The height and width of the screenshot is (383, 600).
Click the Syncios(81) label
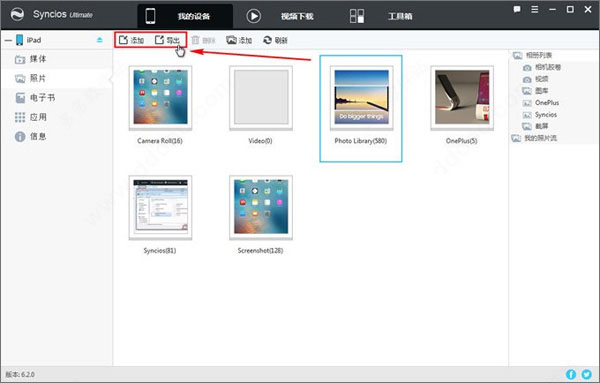160,251
